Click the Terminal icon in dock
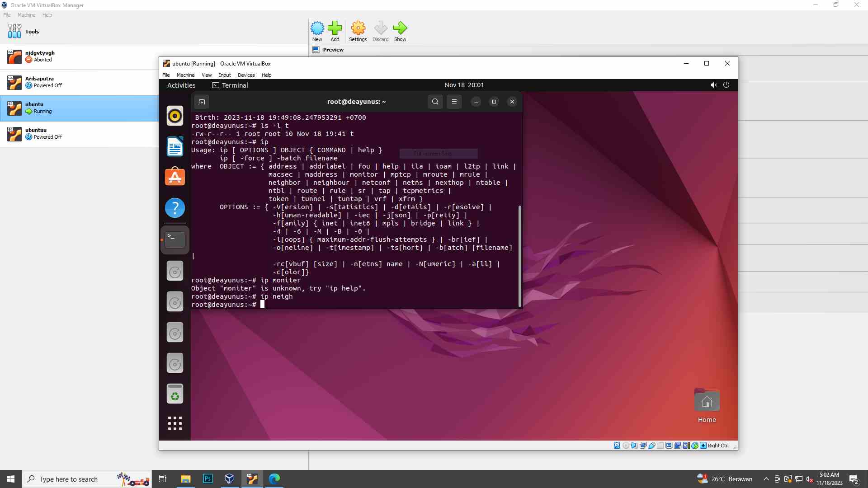Image resolution: width=868 pixels, height=488 pixels. tap(175, 239)
